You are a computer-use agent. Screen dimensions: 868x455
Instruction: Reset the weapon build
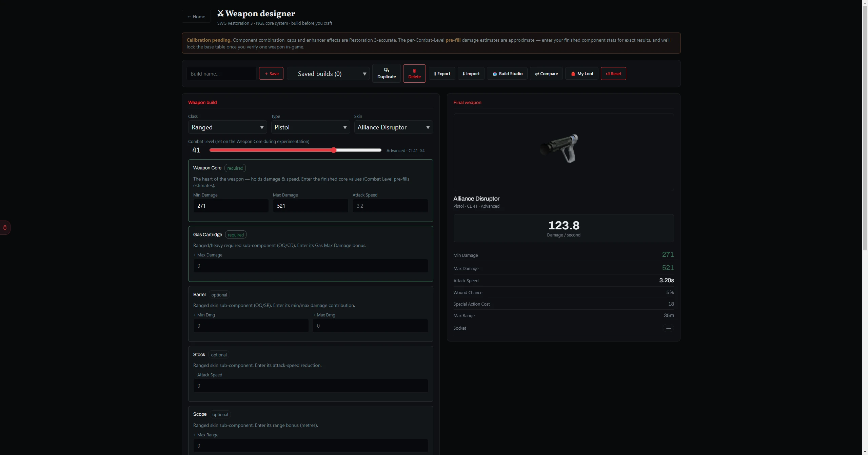coord(613,74)
